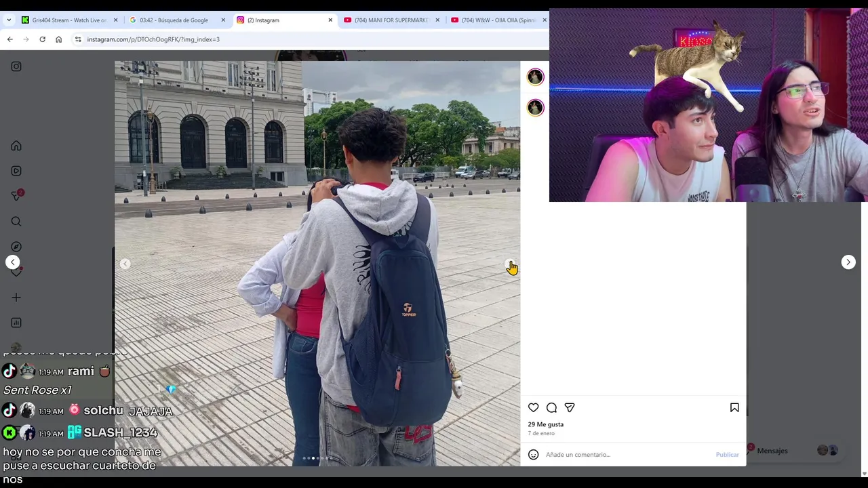Open the Search magnifier in sidebar
The height and width of the screenshot is (488, 868).
(16, 221)
